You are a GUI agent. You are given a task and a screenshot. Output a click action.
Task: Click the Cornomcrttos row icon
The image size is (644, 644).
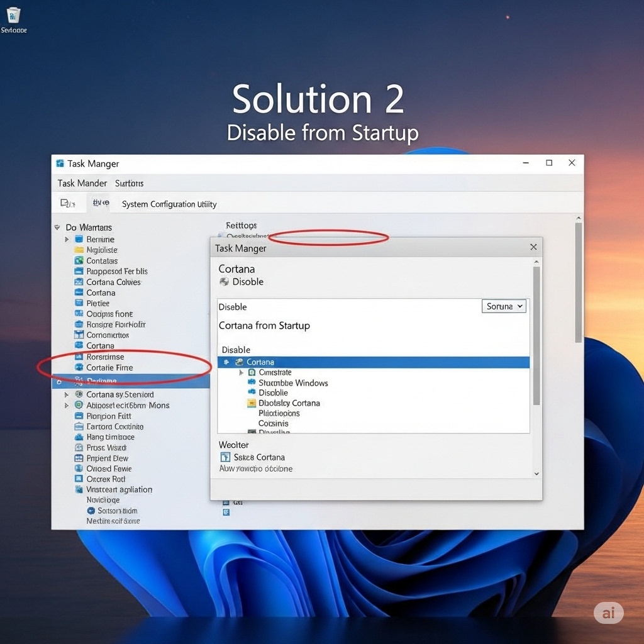click(79, 335)
